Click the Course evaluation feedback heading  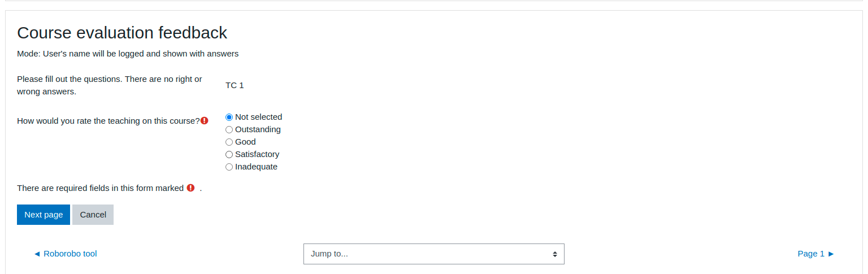pos(122,33)
